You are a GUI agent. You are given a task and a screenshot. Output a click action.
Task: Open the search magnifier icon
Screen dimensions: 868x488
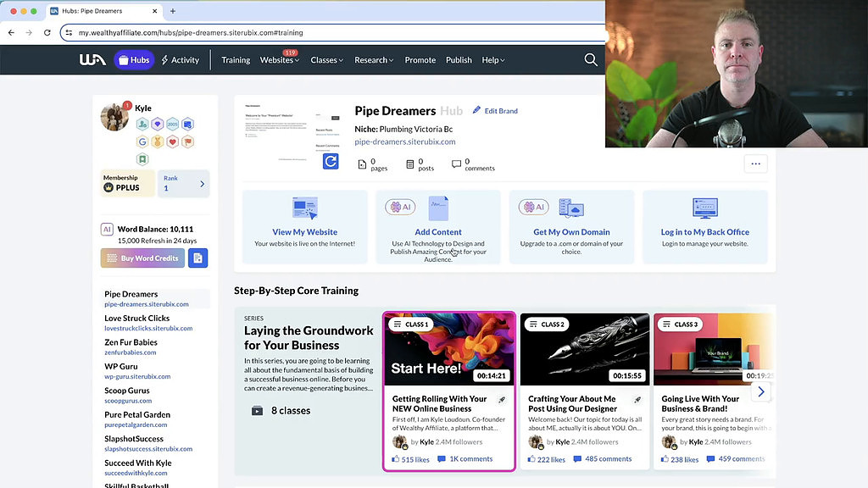[590, 59]
